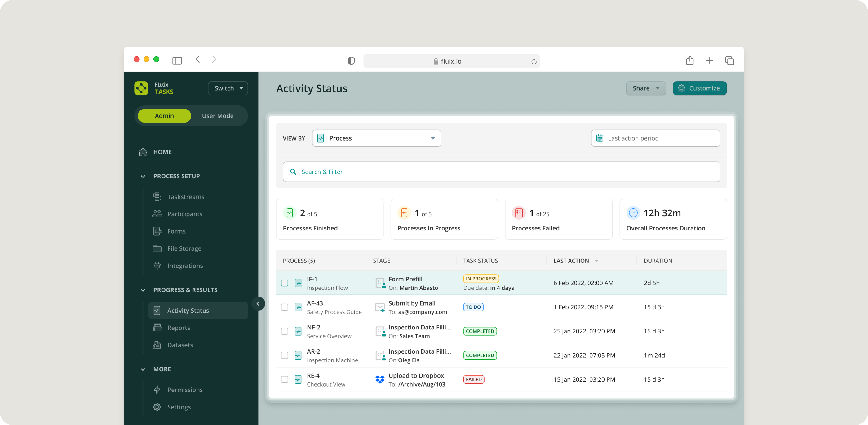
Task: Open the View By Process dropdown
Action: (x=376, y=138)
